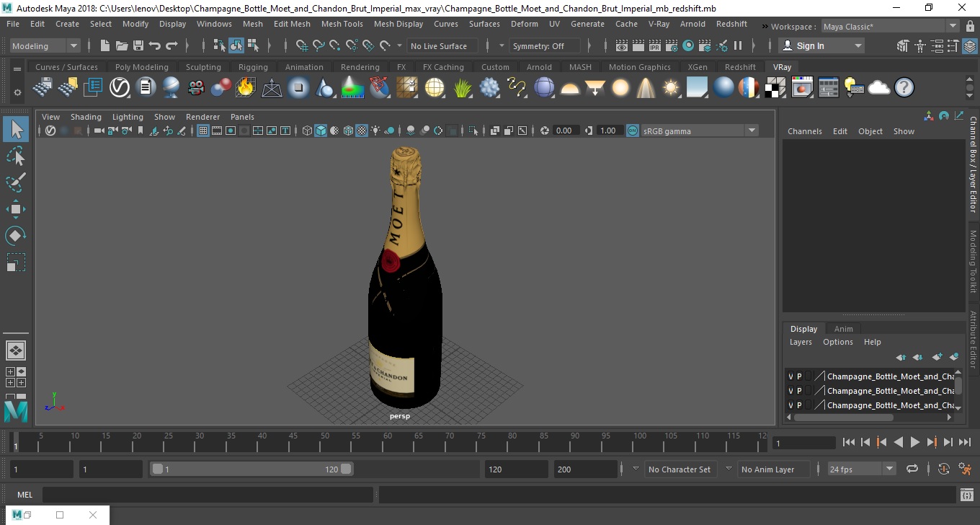This screenshot has height=525, width=980.
Task: Open Channel Box Edit menu
Action: point(840,131)
